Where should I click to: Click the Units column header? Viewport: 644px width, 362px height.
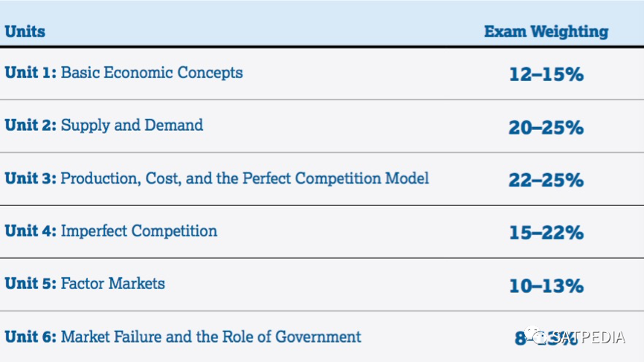[25, 32]
